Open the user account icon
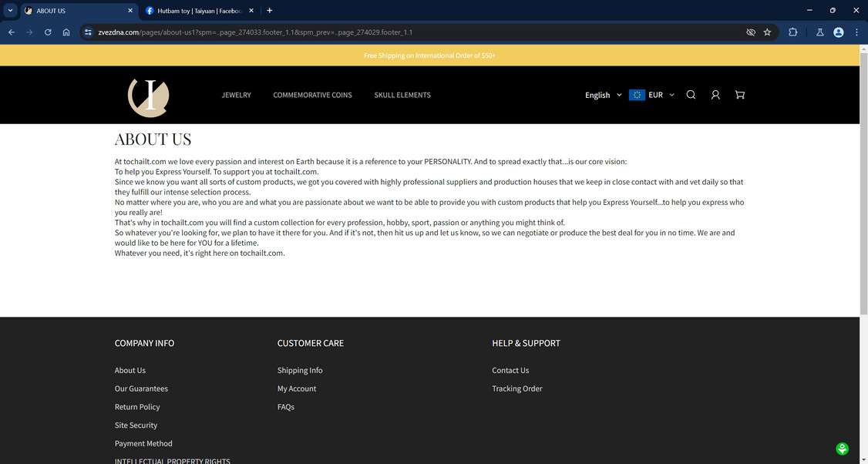Image resolution: width=868 pixels, height=464 pixels. [715, 95]
